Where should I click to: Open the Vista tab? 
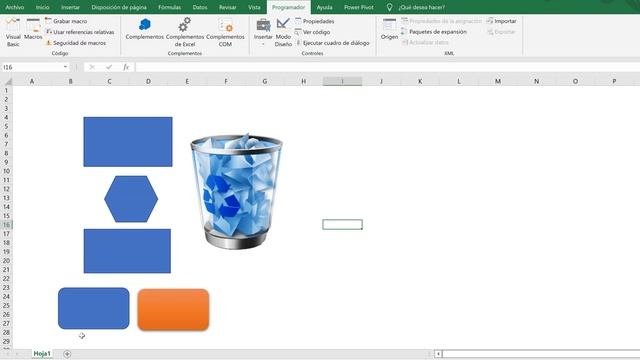[254, 7]
